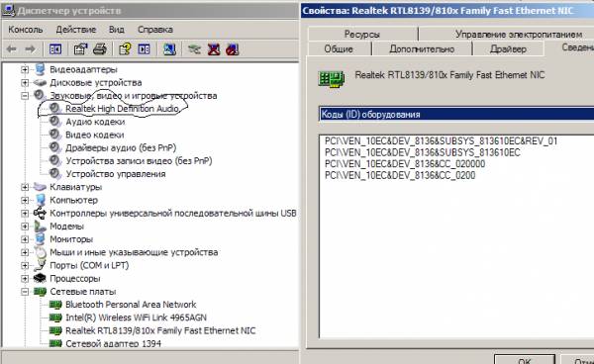Switch to the Драйвер tab

(508, 48)
